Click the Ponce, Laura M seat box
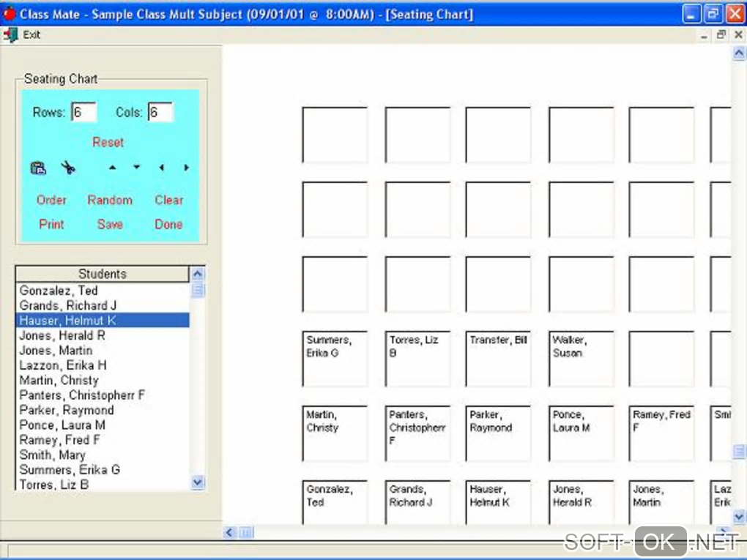747x560 pixels. click(581, 434)
